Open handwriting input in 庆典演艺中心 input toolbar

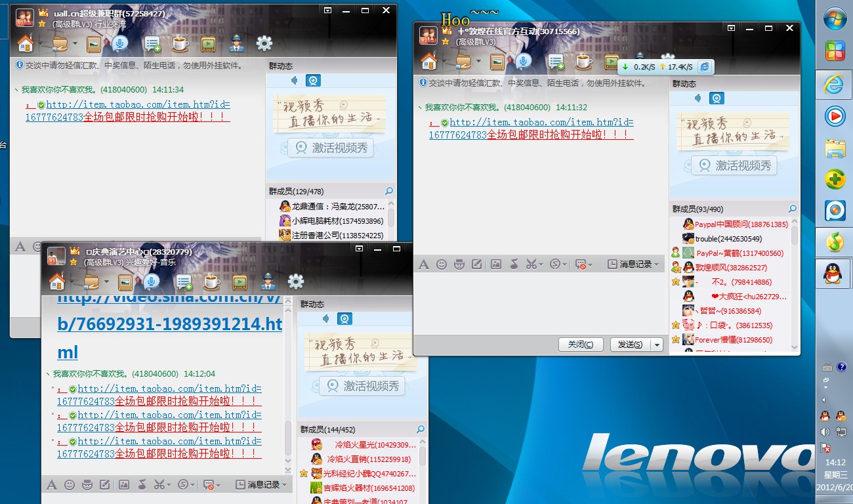coord(104,484)
